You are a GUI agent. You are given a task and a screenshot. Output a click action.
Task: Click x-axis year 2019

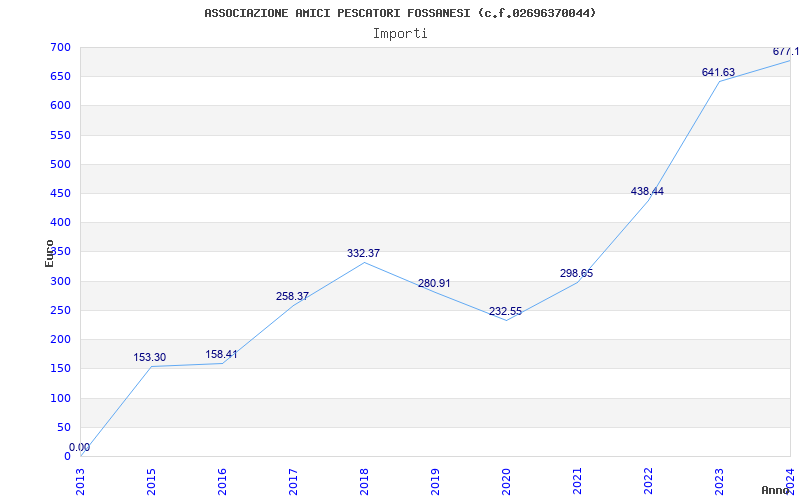pyautogui.click(x=435, y=482)
